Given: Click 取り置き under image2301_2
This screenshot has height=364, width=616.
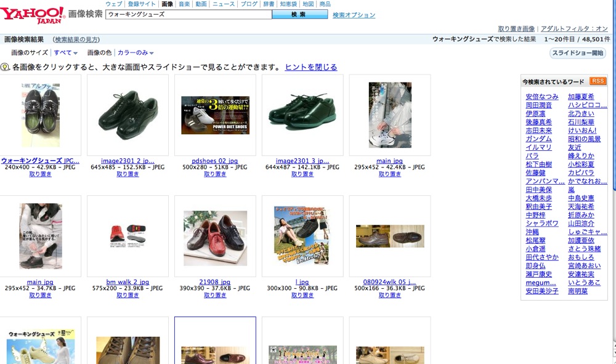Looking at the screenshot, I should (x=128, y=174).
